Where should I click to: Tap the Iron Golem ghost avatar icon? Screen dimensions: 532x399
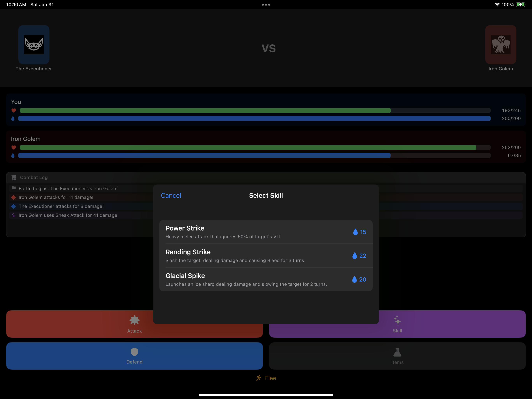tap(500, 45)
